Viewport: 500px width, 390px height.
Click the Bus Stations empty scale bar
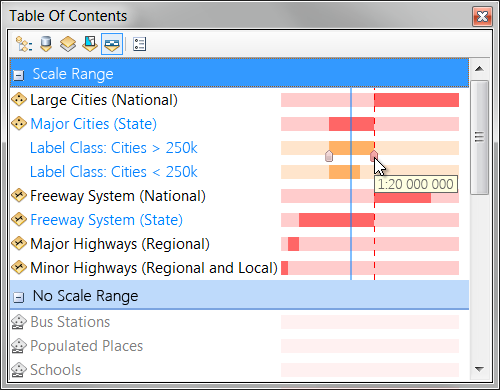pyautogui.click(x=370, y=322)
